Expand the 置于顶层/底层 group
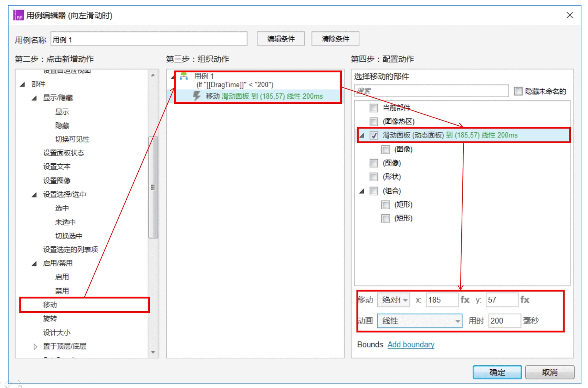This screenshot has height=388, width=588. point(35,346)
